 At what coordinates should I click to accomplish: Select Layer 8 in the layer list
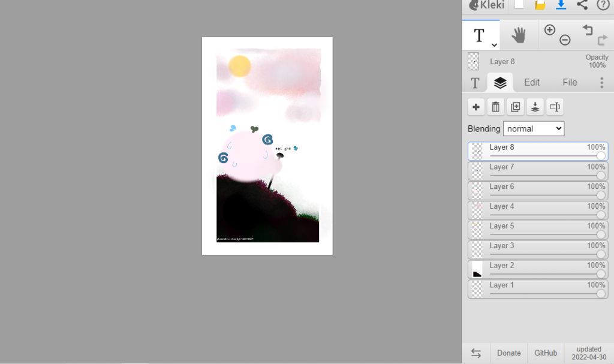click(538, 151)
